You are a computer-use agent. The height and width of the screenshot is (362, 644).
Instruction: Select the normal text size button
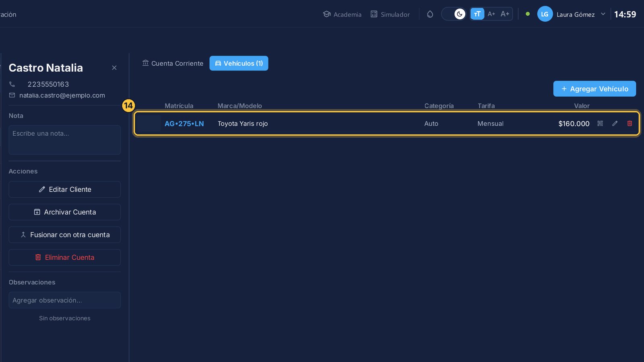(477, 14)
